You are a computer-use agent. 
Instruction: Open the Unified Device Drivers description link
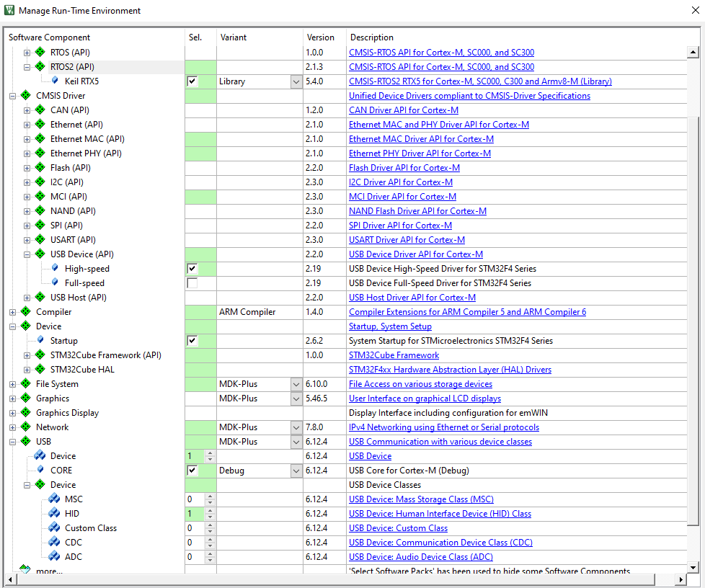pyautogui.click(x=469, y=96)
